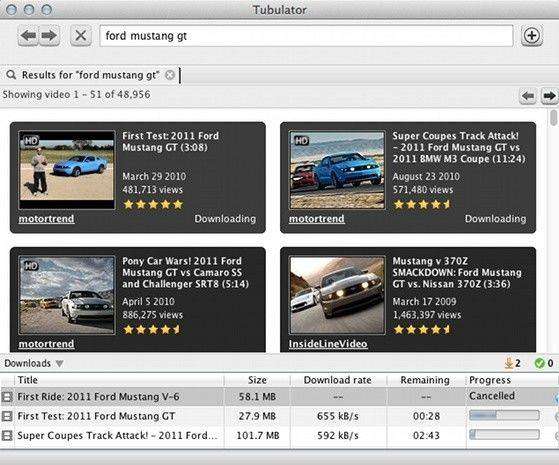Image resolution: width=559 pixels, height=465 pixels.
Task: Click the Size column header
Action: click(257, 380)
